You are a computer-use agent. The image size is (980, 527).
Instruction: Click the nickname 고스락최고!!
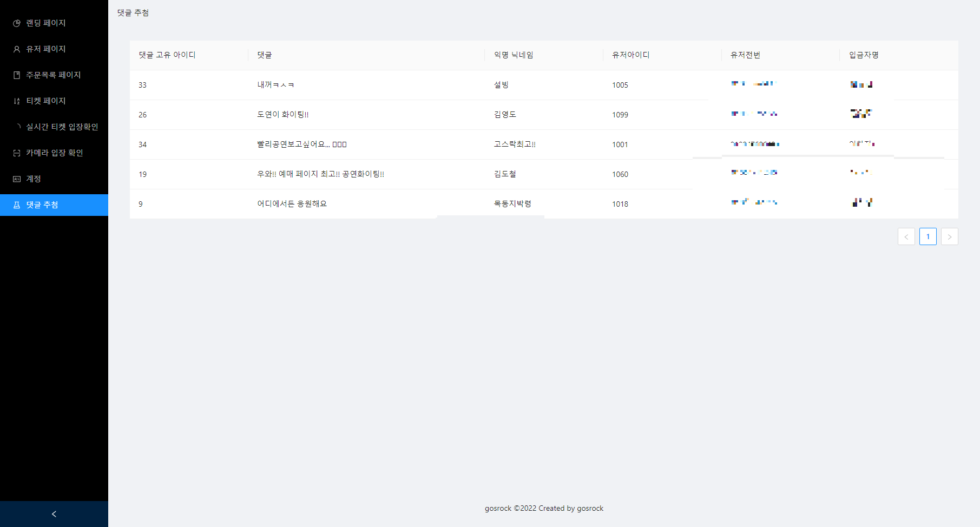pyautogui.click(x=515, y=144)
